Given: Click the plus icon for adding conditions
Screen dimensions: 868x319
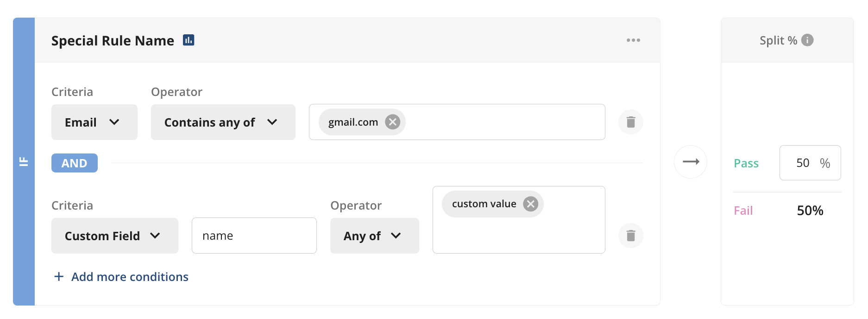Looking at the screenshot, I should (x=59, y=277).
